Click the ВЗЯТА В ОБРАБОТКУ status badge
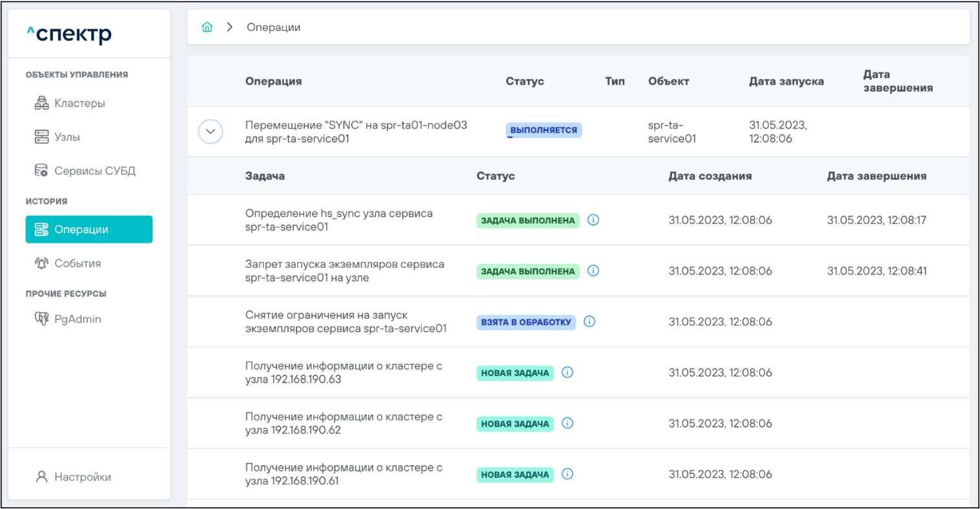The height and width of the screenshot is (509, 980). pos(526,322)
